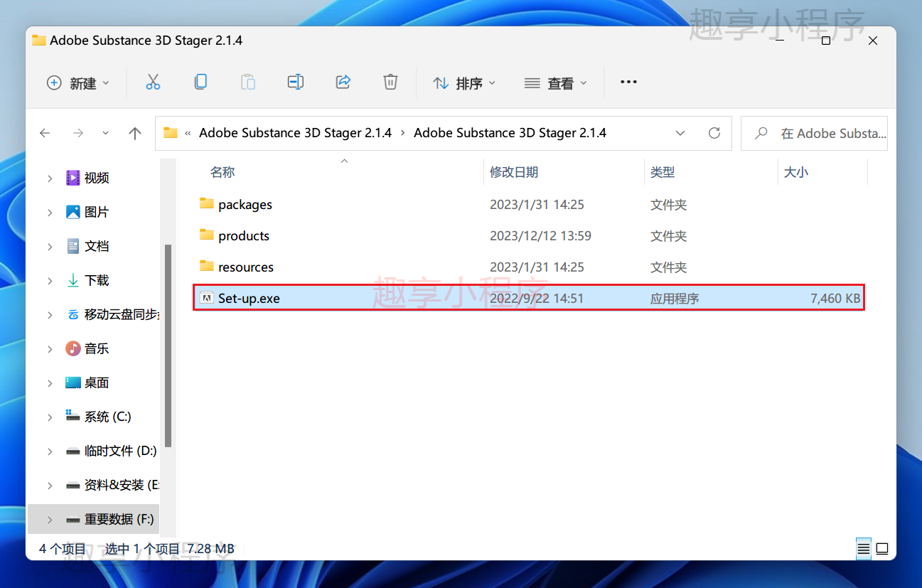Click the Desktop icon in sidebar

73,383
